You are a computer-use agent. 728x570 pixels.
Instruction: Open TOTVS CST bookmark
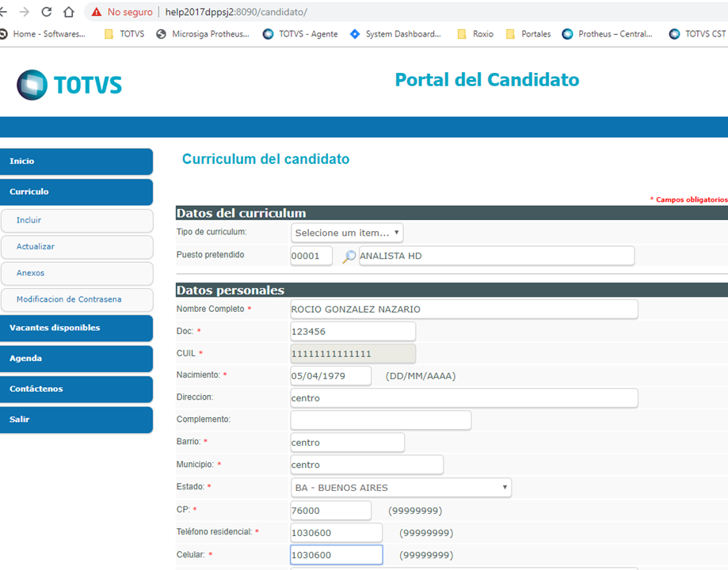coord(697,34)
